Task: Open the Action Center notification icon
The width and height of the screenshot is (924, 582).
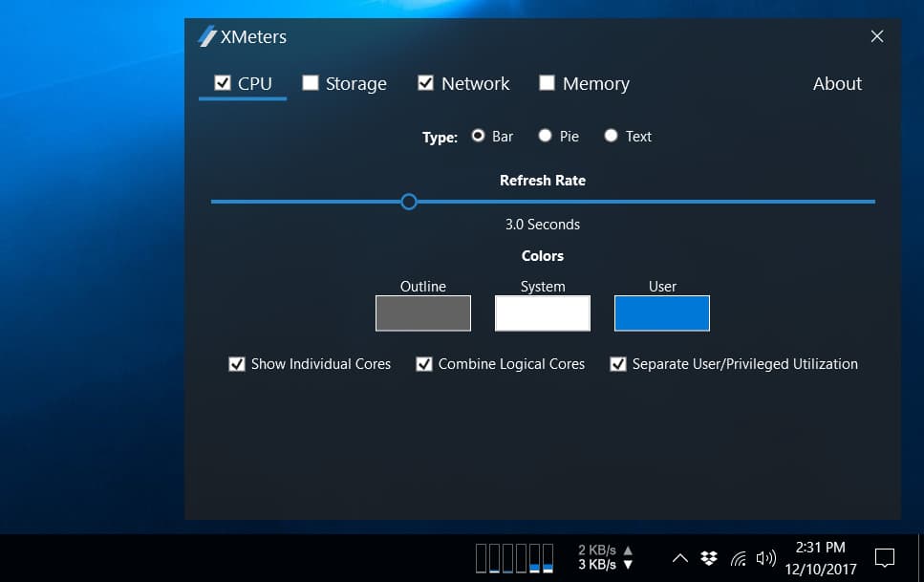Action: [x=885, y=558]
